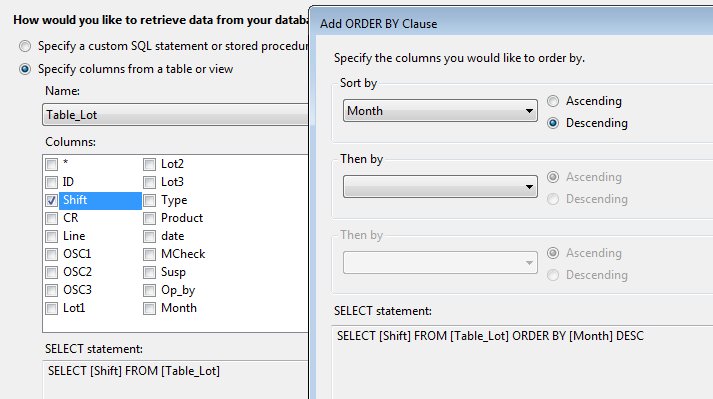This screenshot has height=399, width=713.
Task: Select Descending for Sort by
Action: click(553, 123)
